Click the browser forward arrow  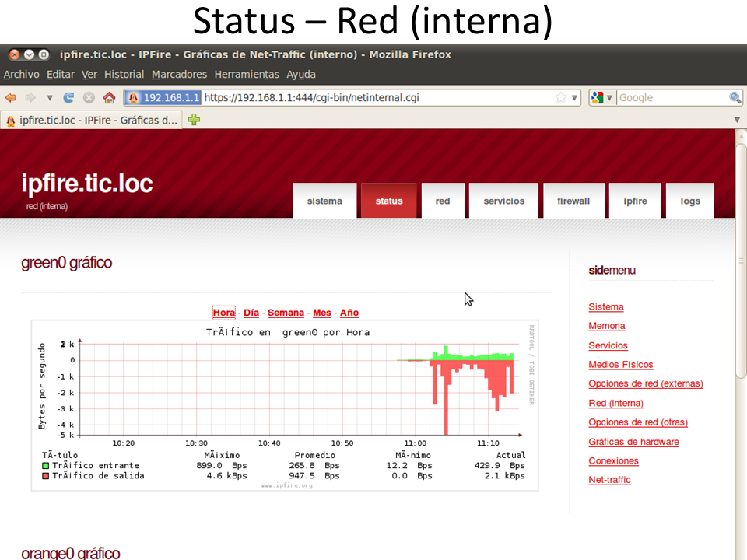(x=30, y=98)
